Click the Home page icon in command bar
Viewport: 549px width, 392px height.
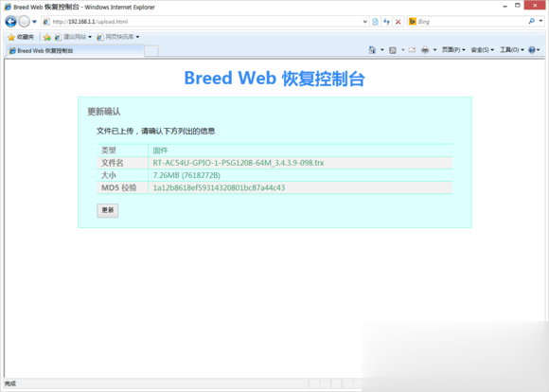click(372, 50)
